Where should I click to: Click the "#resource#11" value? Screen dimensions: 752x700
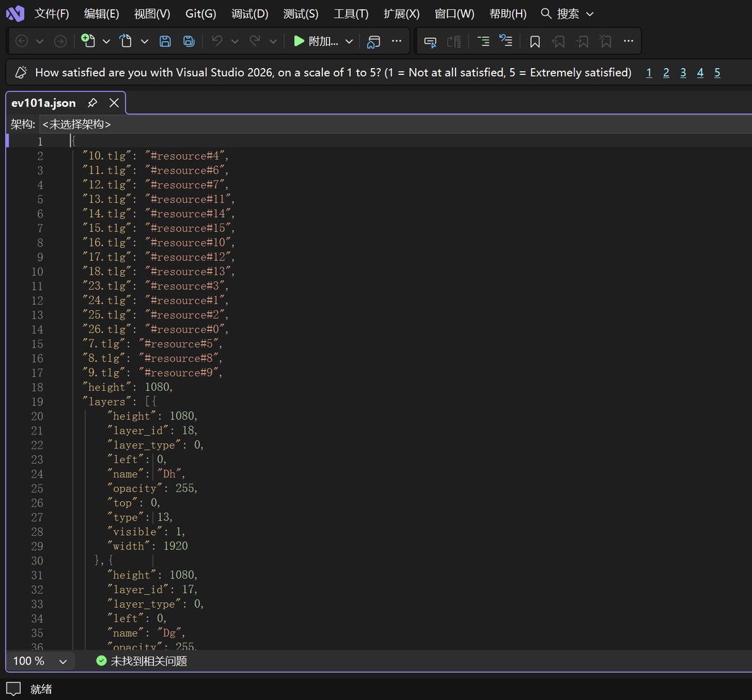(188, 199)
